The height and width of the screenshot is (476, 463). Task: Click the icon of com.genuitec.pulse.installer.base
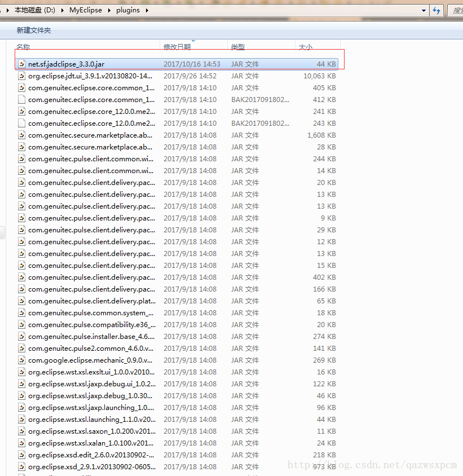[21, 336]
